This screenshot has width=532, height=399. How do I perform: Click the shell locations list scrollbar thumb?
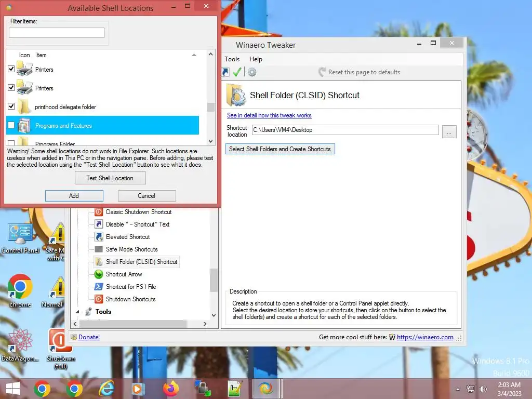[211, 107]
